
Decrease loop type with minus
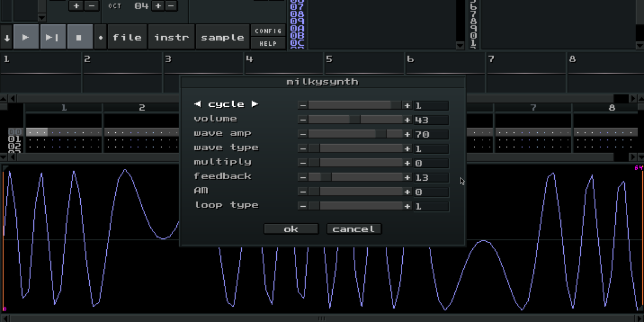[x=303, y=206]
